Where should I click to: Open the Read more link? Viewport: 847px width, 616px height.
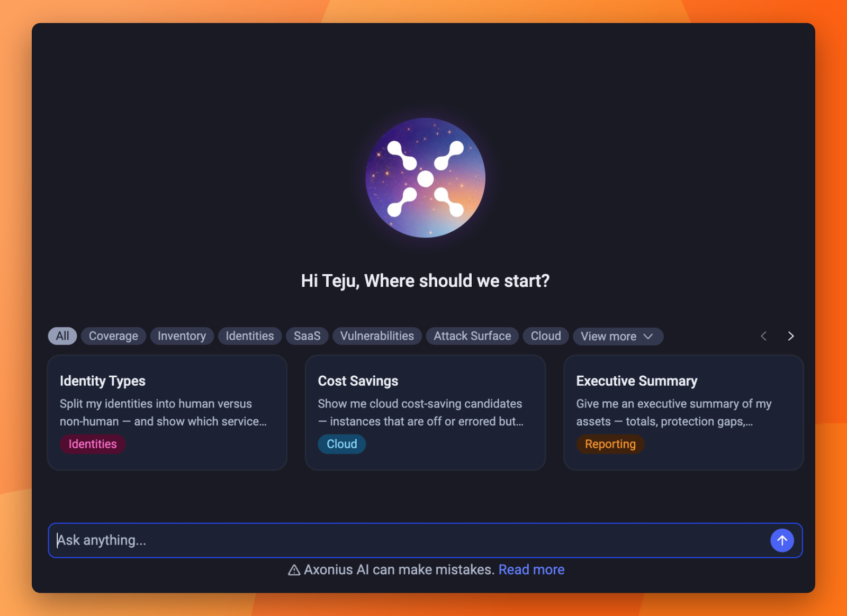click(x=531, y=570)
